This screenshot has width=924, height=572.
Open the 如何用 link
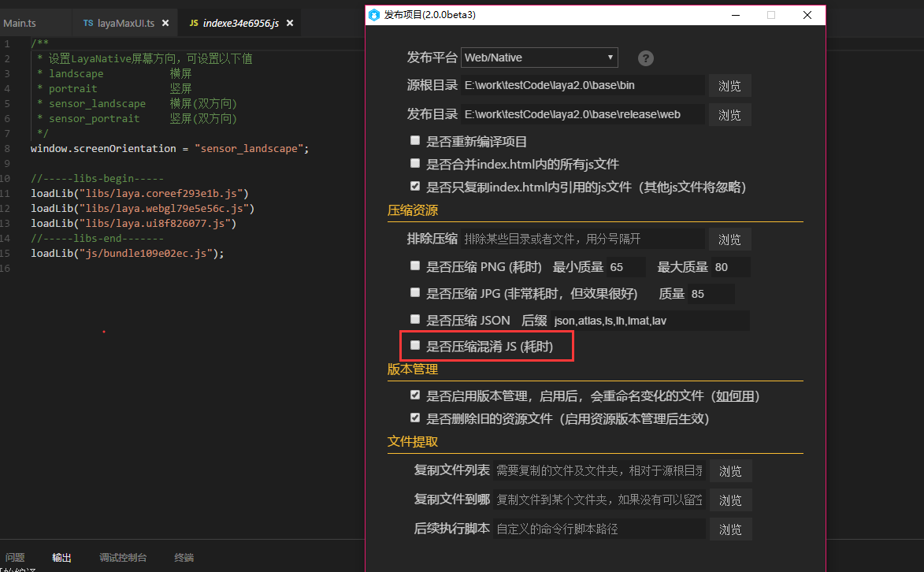735,396
